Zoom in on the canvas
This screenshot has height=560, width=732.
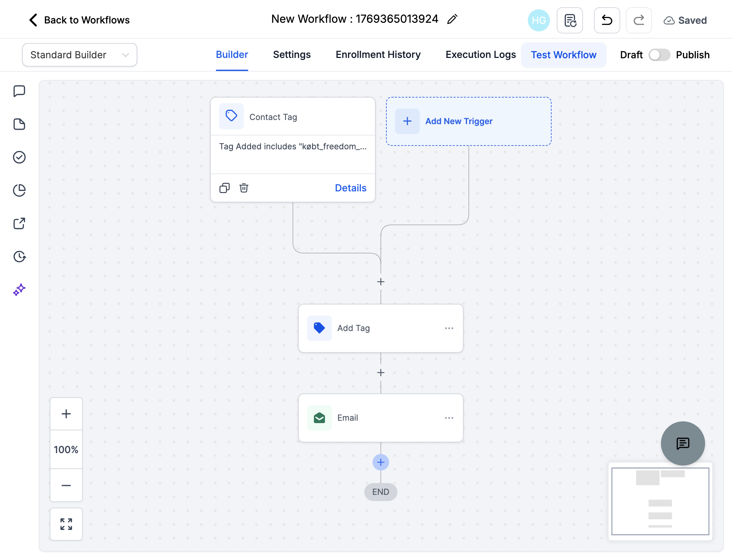[66, 414]
